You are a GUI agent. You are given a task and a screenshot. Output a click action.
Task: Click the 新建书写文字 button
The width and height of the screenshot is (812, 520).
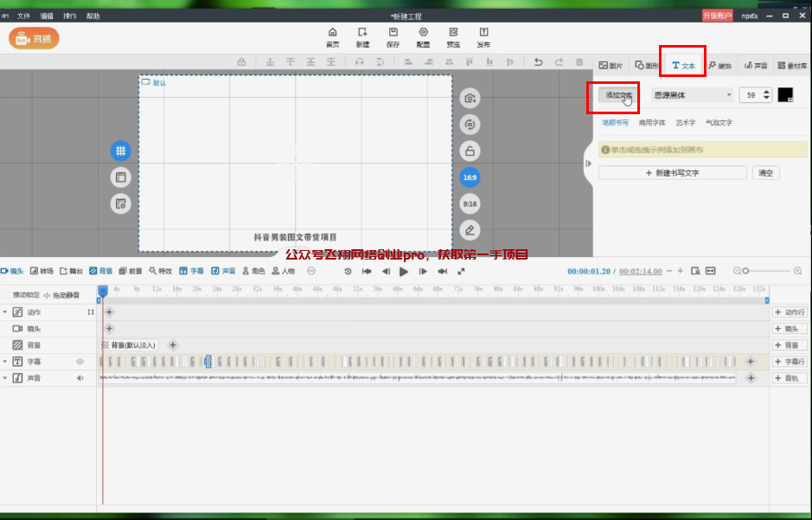pos(672,173)
